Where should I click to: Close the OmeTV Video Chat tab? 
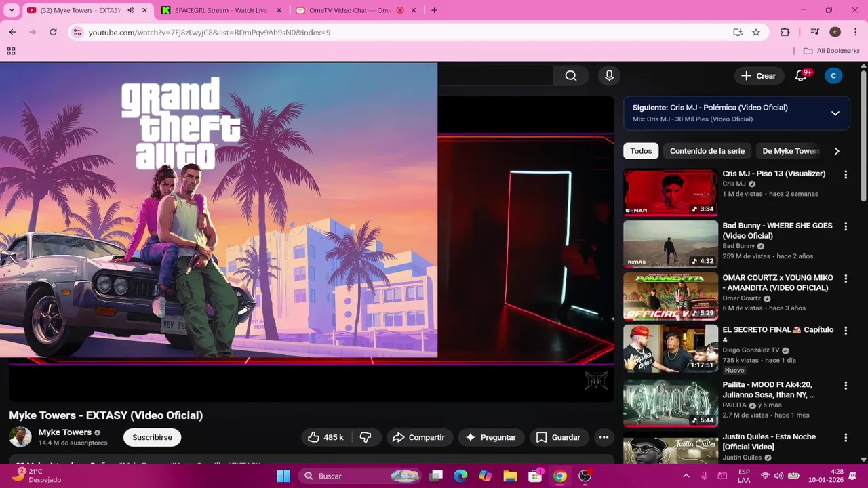(x=414, y=10)
